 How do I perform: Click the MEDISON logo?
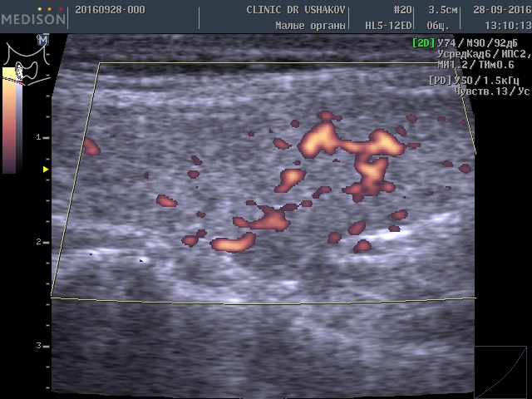tap(33, 19)
